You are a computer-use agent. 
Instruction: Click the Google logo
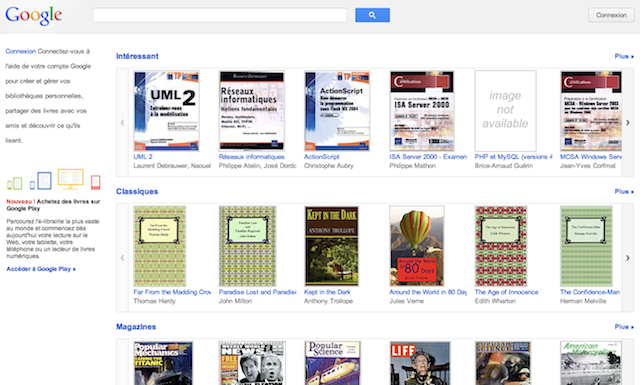[33, 16]
